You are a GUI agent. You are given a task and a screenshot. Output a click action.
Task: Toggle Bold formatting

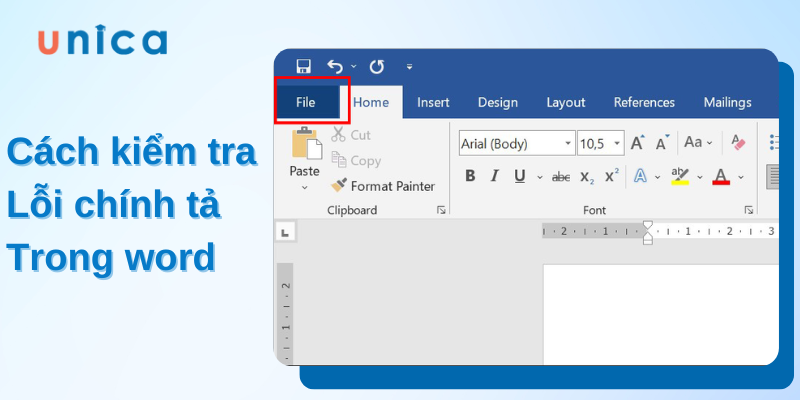click(470, 177)
